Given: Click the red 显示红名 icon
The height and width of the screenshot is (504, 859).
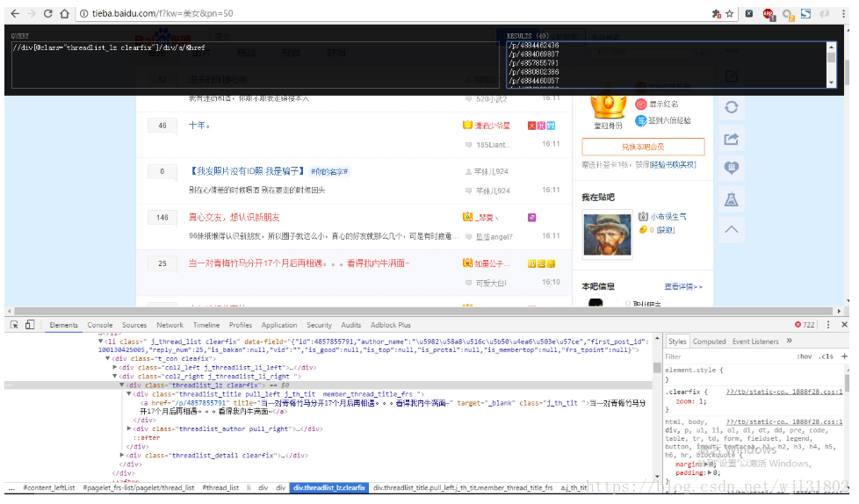Looking at the screenshot, I should pos(640,104).
